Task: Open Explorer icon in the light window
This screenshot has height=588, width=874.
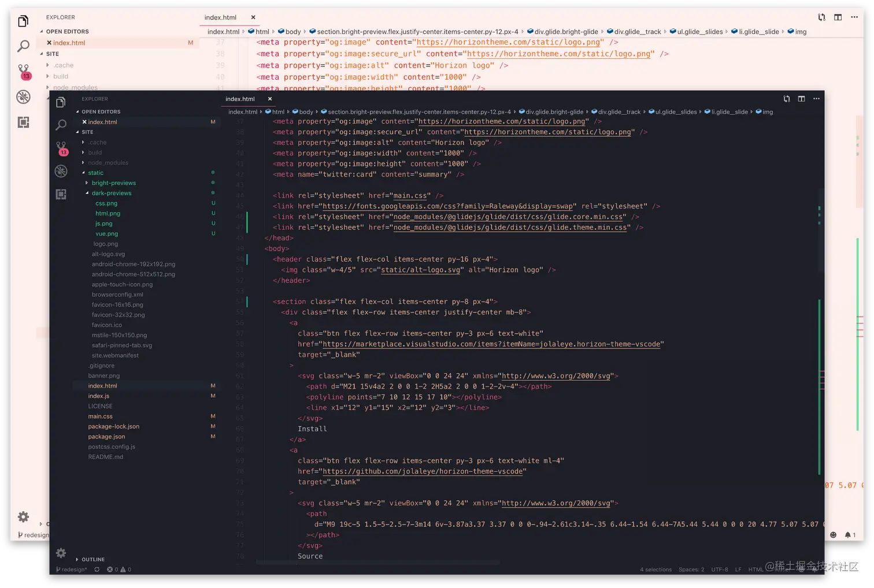Action: 23,22
